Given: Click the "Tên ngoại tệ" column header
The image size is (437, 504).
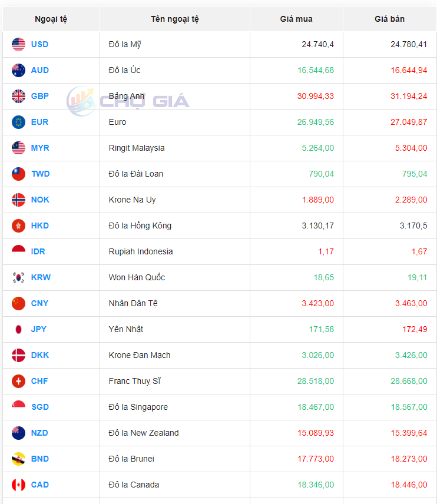Looking at the screenshot, I should pos(175,19).
